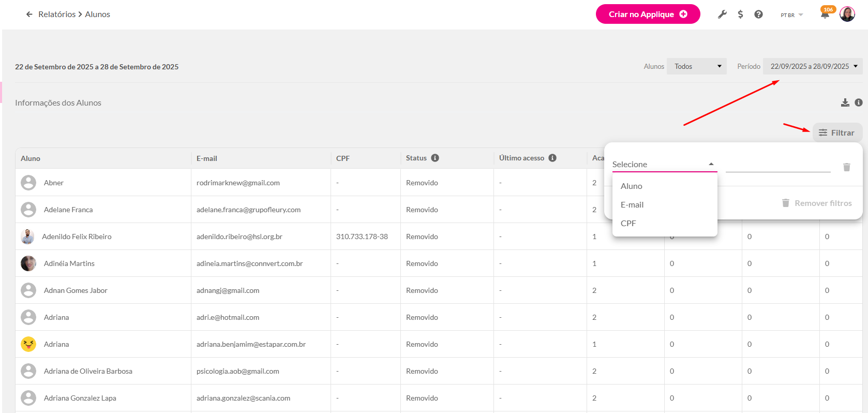Click the filter value input field
The height and width of the screenshot is (413, 868).
[x=777, y=166]
